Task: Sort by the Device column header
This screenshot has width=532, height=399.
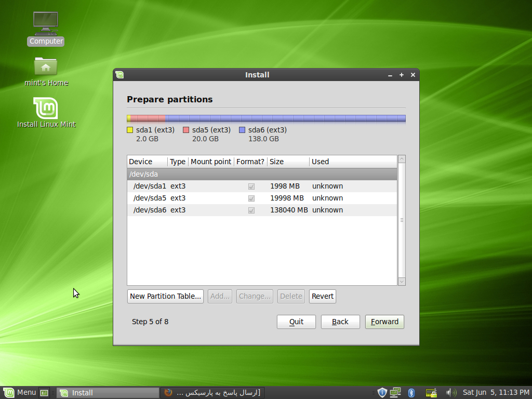Action: (147, 162)
